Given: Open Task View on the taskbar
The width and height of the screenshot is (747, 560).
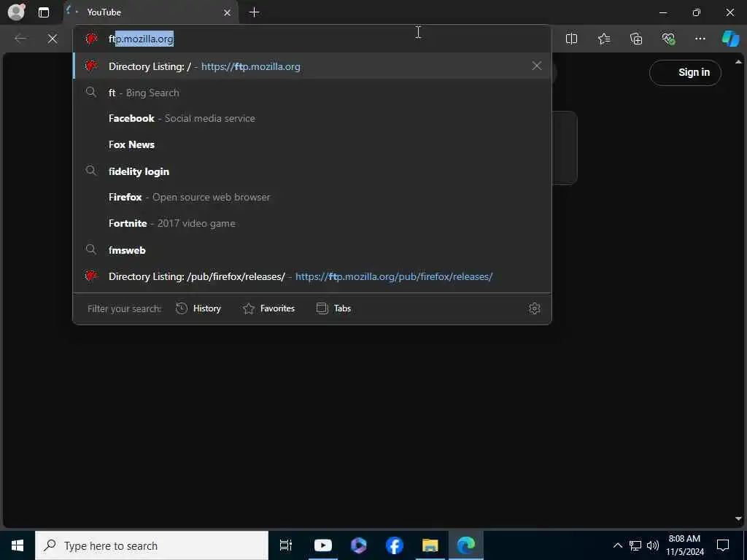Looking at the screenshot, I should coord(285,545).
